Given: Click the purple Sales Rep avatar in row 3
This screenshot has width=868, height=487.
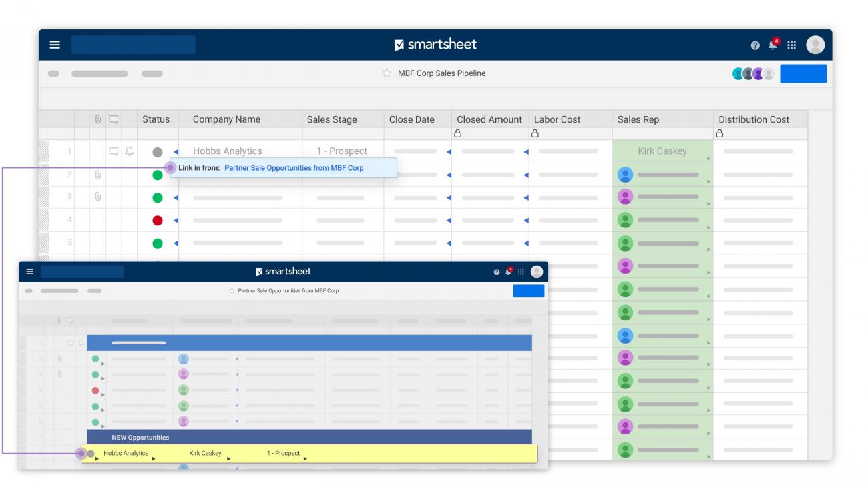Looking at the screenshot, I should [x=625, y=197].
